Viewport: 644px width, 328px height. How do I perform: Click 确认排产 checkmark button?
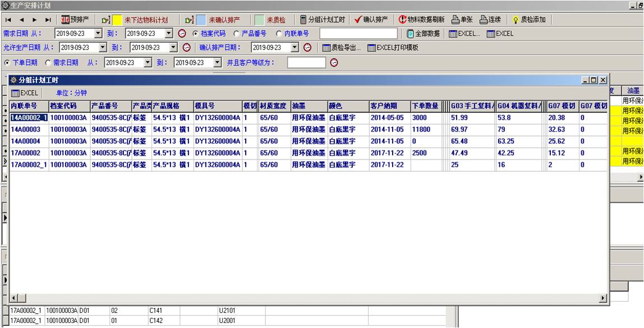tap(370, 19)
